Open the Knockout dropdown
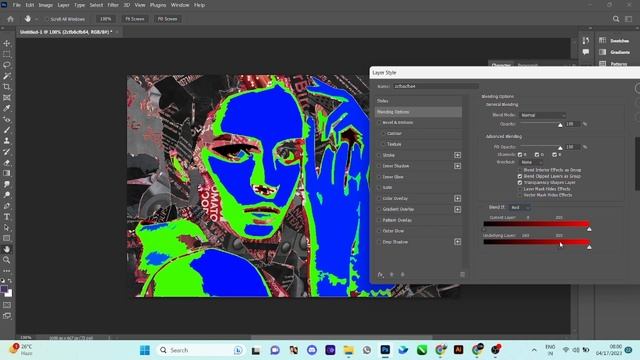 [531, 162]
